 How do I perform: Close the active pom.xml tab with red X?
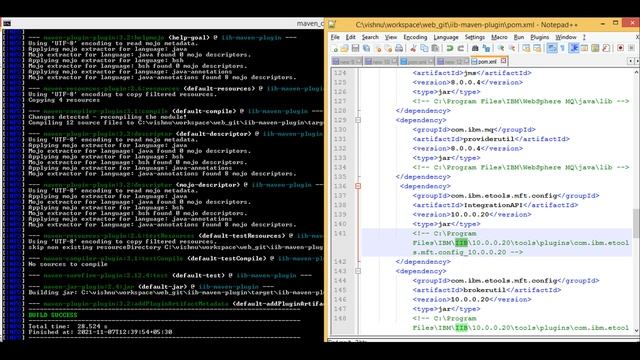coord(503,61)
